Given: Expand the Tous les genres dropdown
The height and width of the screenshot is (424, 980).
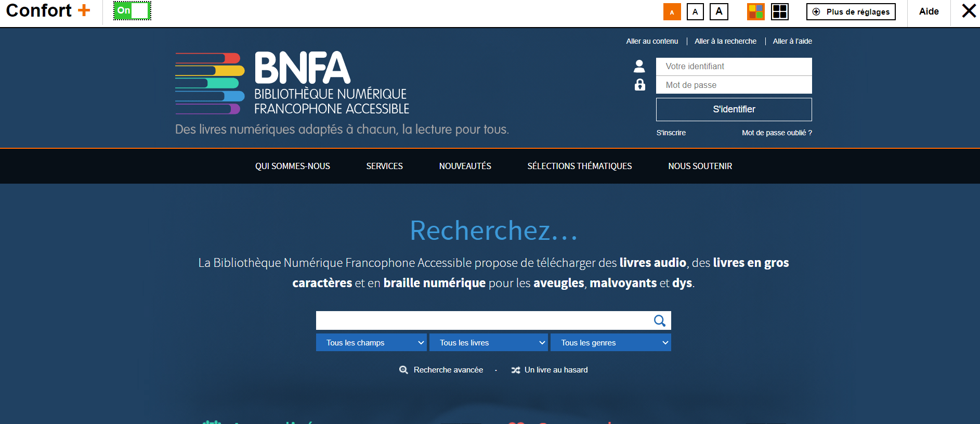Looking at the screenshot, I should [x=611, y=342].
